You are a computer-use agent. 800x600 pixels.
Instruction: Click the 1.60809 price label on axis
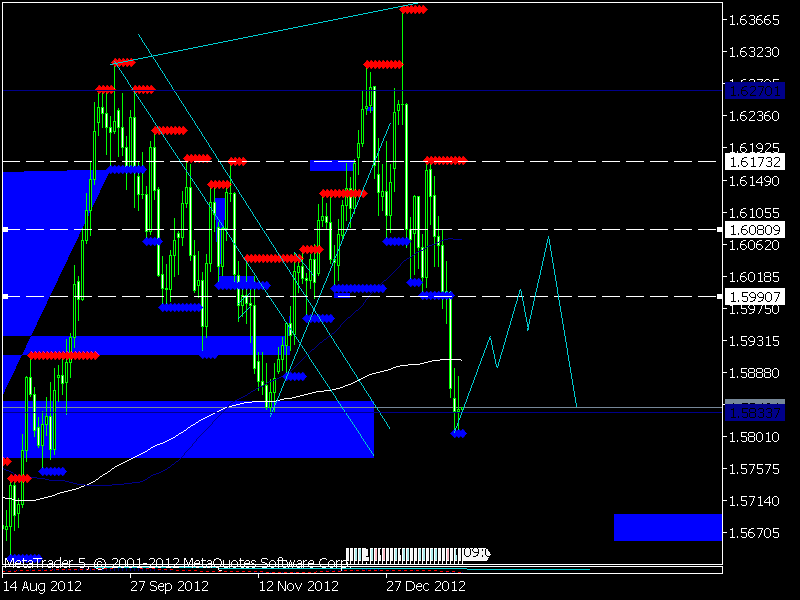[755, 230]
